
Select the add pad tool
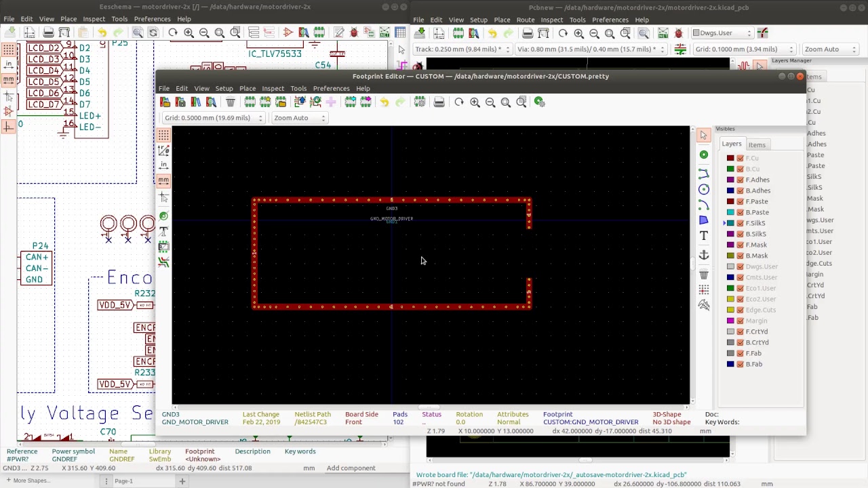(x=704, y=155)
